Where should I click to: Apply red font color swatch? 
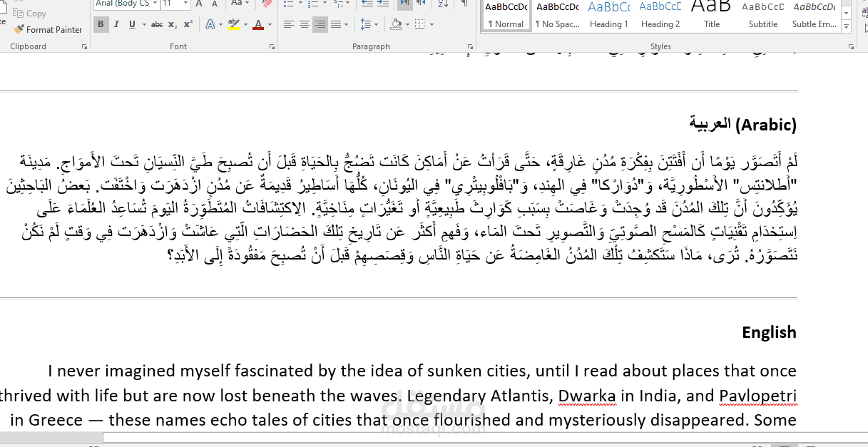pos(257,24)
